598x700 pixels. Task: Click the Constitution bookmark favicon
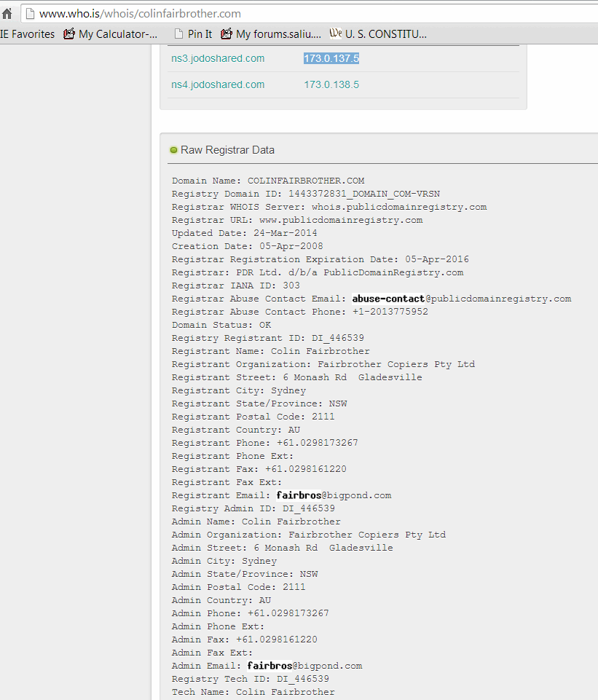coord(336,34)
